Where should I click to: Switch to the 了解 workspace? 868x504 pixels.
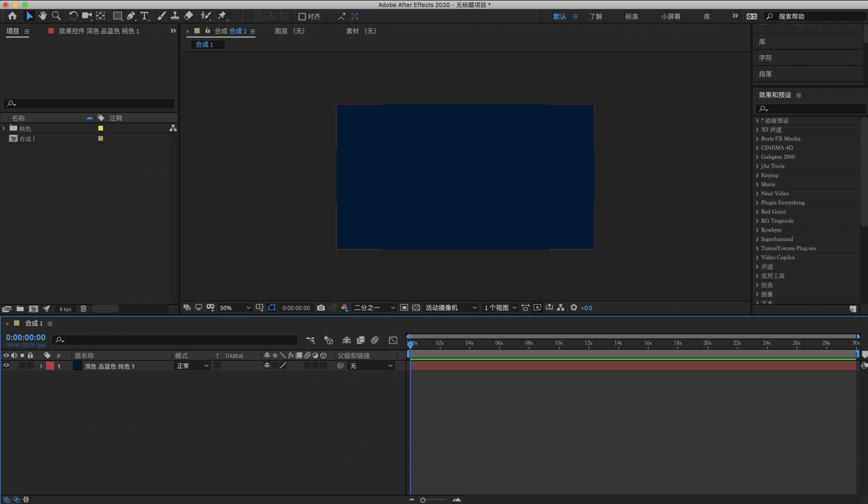pyautogui.click(x=596, y=17)
